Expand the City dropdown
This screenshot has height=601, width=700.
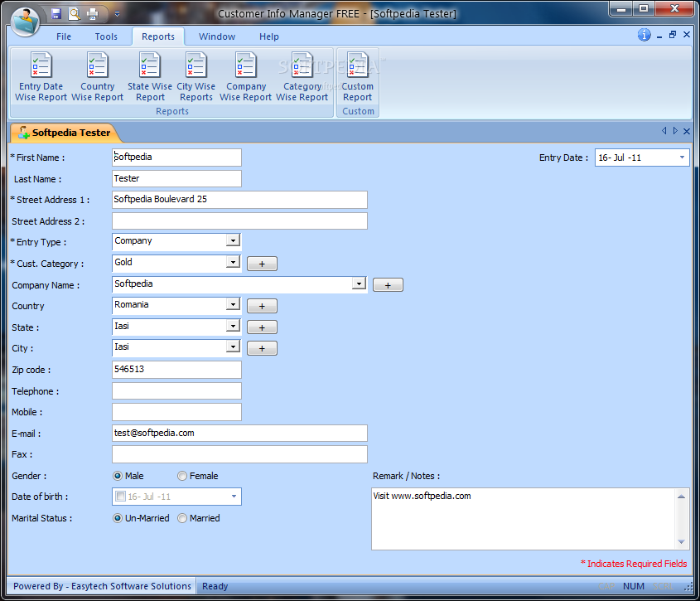pyautogui.click(x=233, y=347)
